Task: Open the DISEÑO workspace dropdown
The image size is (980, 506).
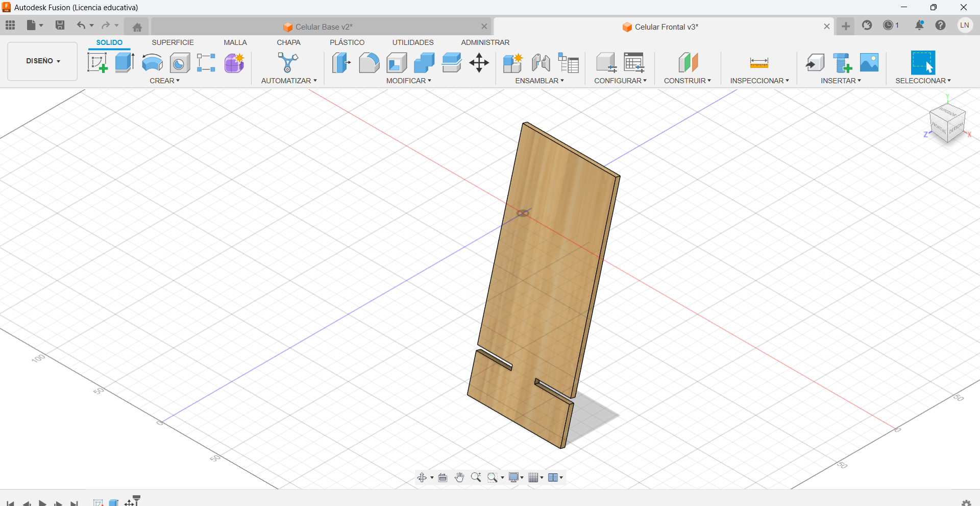Action: (43, 61)
